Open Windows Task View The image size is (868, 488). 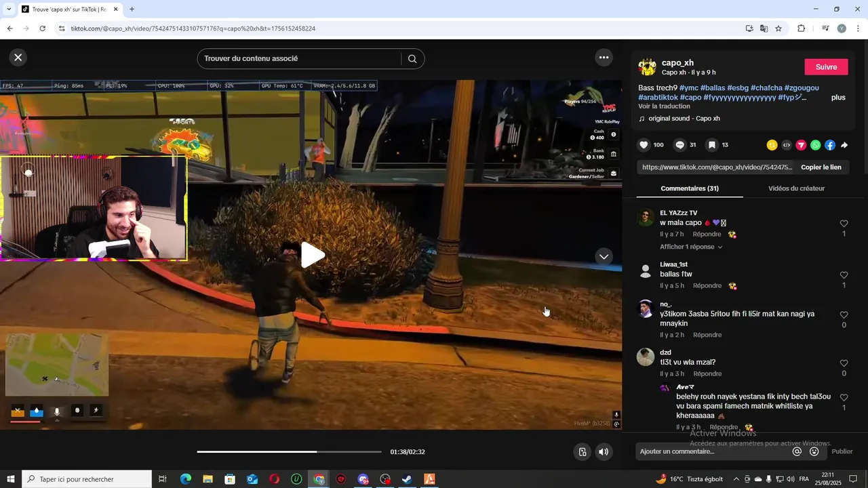click(x=163, y=479)
